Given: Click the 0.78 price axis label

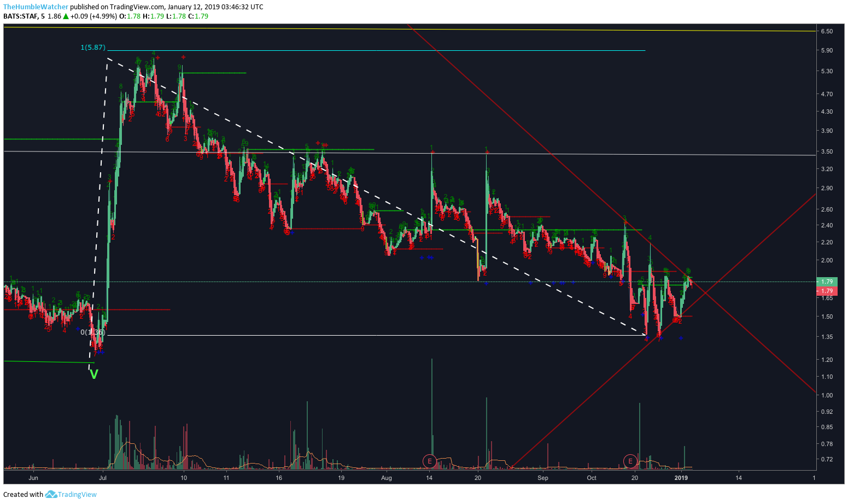Looking at the screenshot, I should [x=827, y=444].
